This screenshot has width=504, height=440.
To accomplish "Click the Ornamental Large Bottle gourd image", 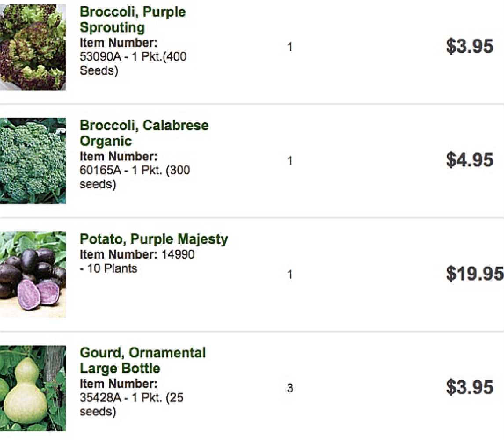I will click(33, 388).
